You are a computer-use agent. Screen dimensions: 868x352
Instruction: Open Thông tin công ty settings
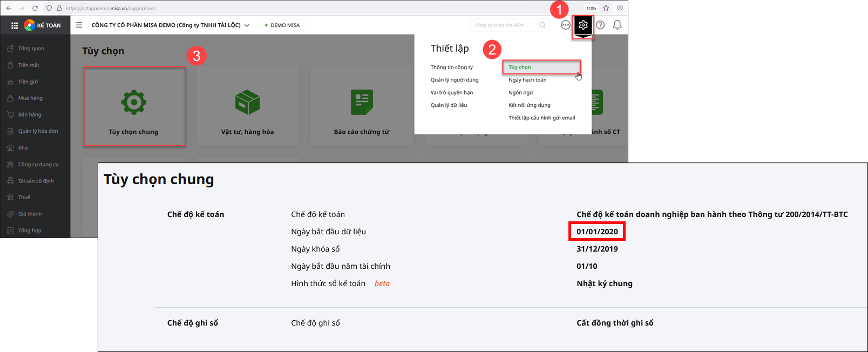[451, 67]
